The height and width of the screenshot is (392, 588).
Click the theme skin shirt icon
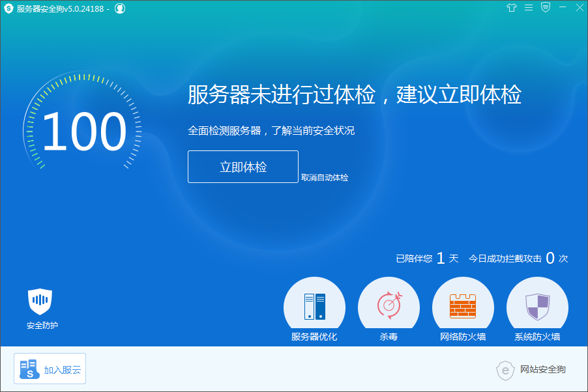point(512,8)
